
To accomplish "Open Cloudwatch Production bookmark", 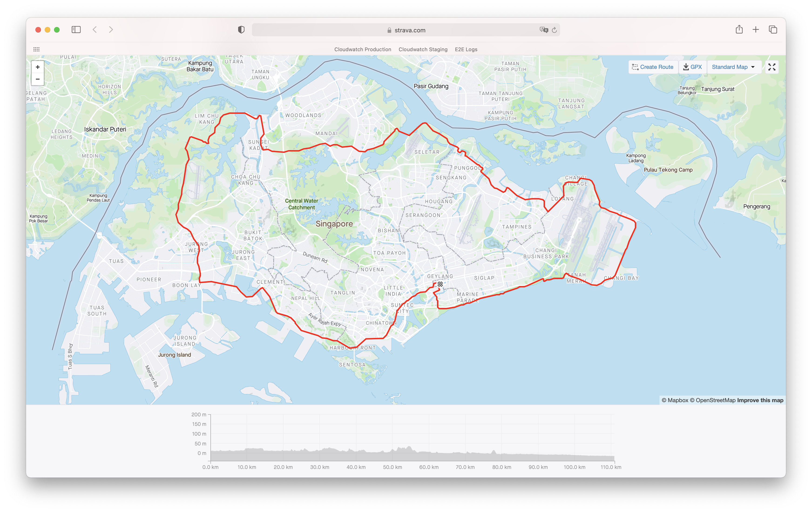I will 362,49.
